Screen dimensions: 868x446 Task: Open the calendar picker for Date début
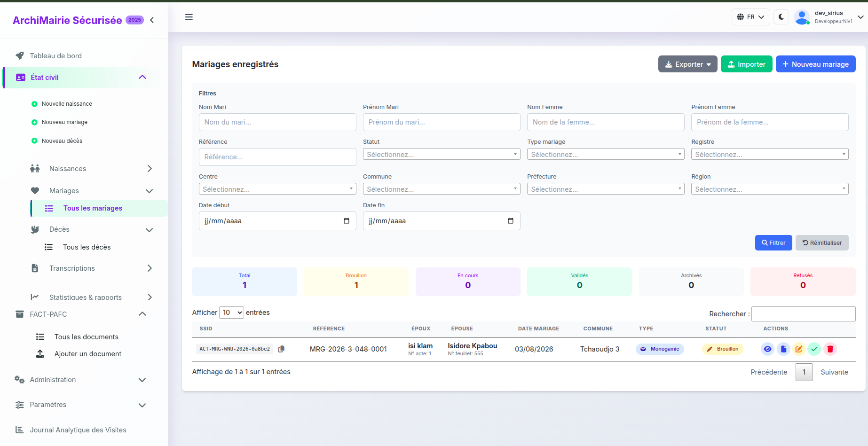click(347, 221)
